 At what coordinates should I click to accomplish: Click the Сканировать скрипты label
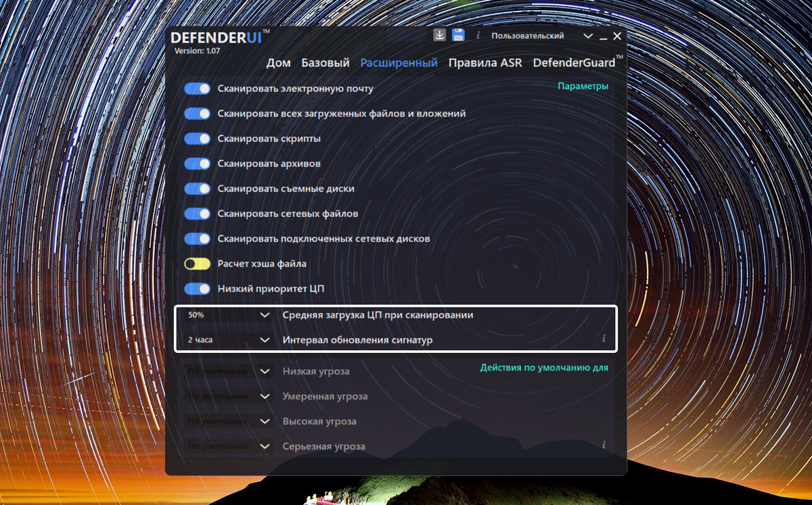tap(269, 139)
